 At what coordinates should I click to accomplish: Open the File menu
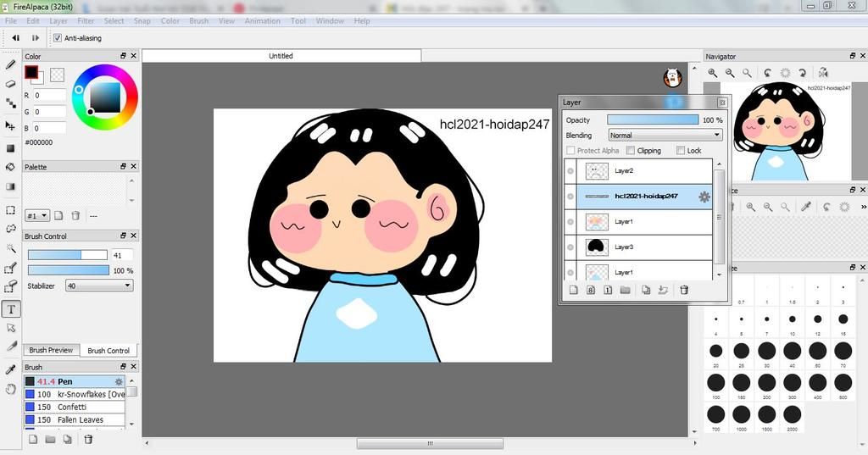(10, 21)
